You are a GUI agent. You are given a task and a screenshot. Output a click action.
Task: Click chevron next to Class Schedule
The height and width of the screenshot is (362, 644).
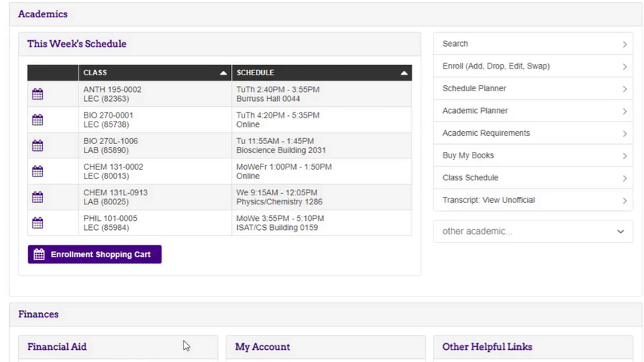pos(624,178)
